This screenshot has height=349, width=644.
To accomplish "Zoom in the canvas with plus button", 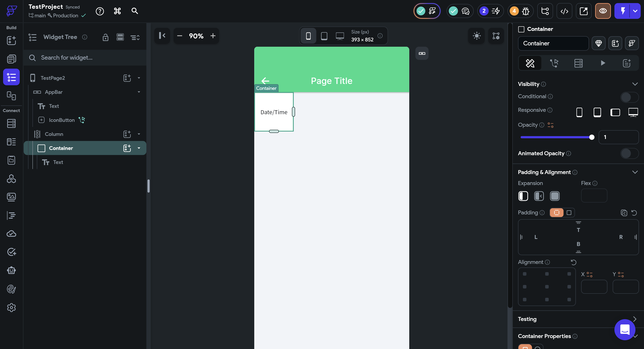I will 213,36.
